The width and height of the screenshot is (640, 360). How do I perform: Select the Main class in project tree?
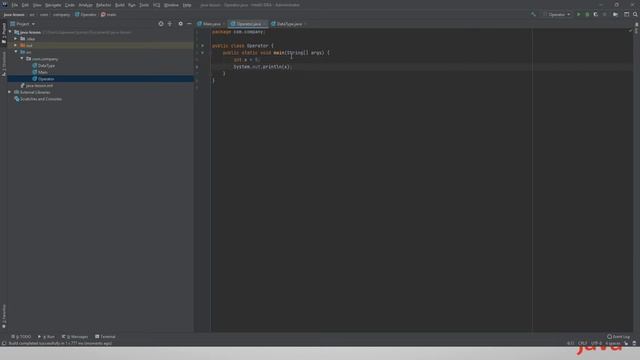40,72
